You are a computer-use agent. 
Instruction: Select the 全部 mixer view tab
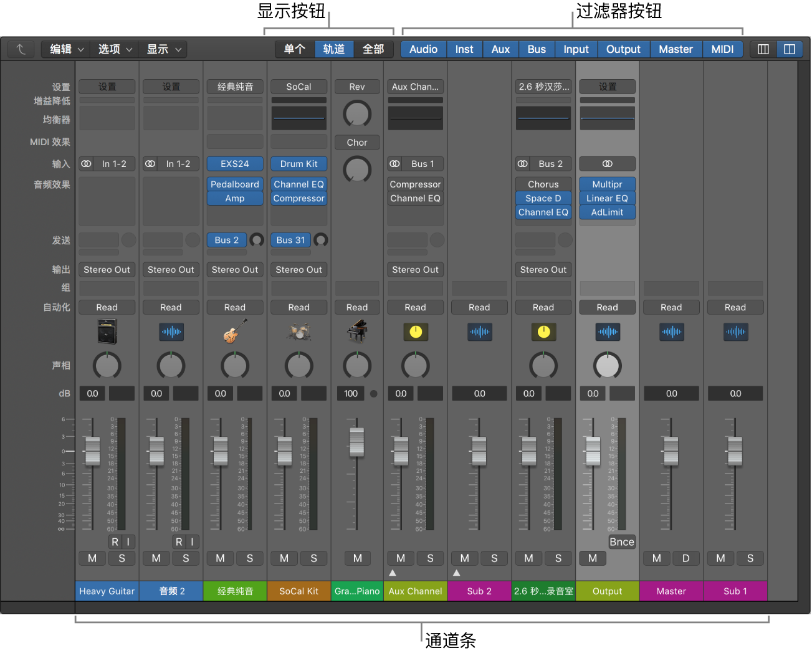click(373, 49)
